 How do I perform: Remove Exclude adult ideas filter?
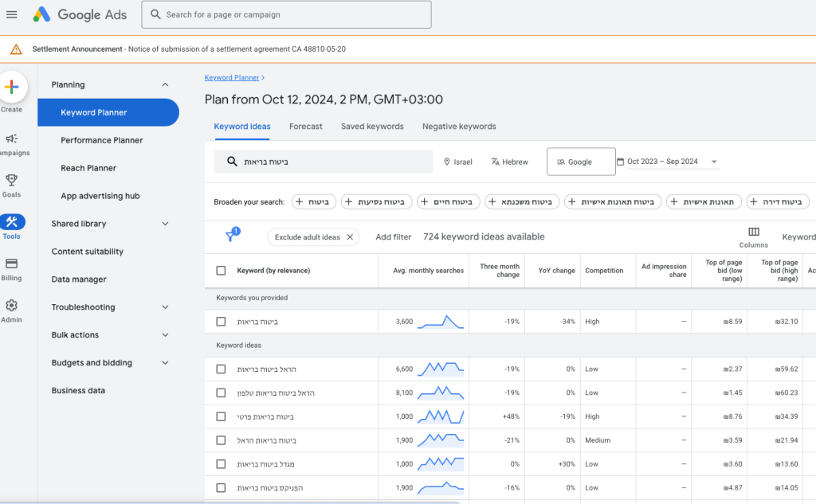(350, 237)
